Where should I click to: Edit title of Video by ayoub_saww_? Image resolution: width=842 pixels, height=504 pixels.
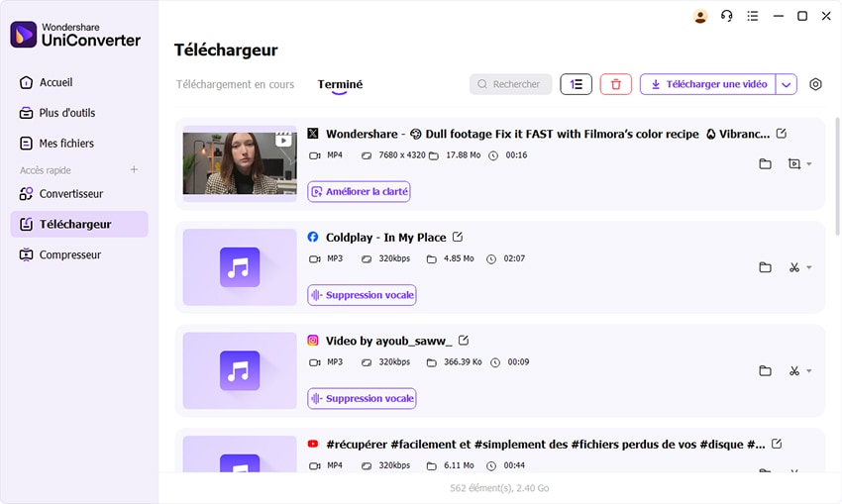pyautogui.click(x=464, y=341)
